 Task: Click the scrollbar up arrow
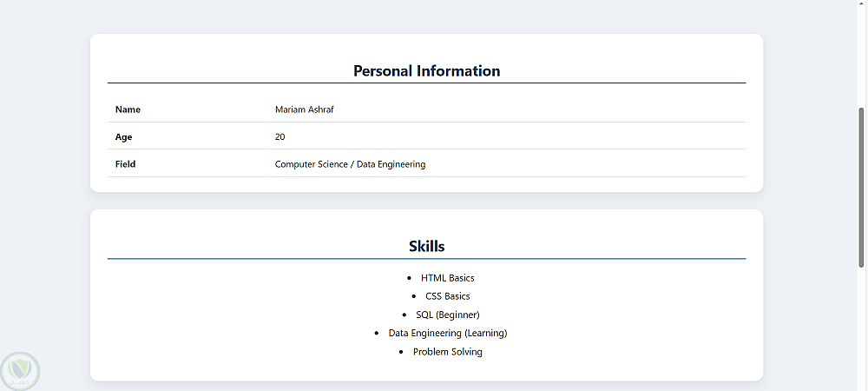pyautogui.click(x=861, y=5)
